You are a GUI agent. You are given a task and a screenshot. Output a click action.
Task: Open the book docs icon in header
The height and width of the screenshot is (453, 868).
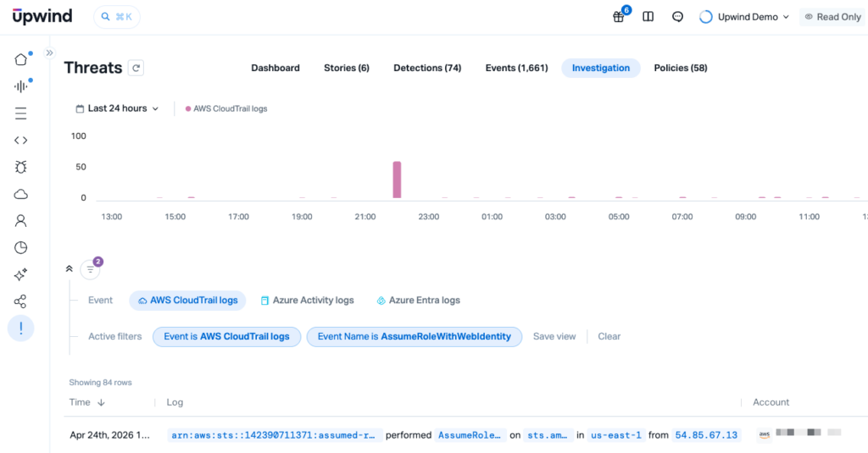click(x=648, y=17)
